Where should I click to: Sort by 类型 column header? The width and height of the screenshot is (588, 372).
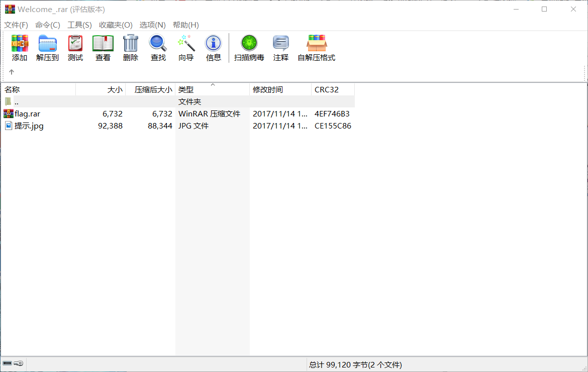(212, 89)
